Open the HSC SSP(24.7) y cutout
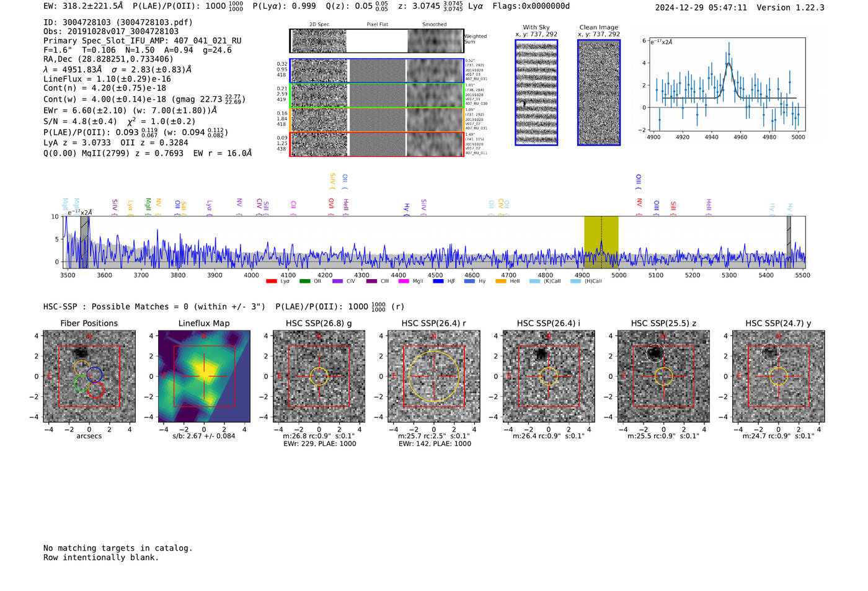Viewport: 868px width, 591px height. 779,376
